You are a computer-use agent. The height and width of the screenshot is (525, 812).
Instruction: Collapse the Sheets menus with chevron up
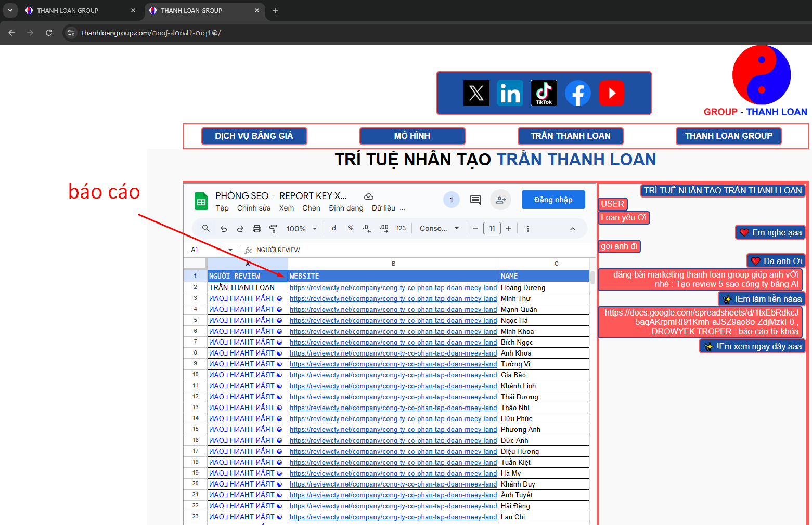(x=573, y=229)
